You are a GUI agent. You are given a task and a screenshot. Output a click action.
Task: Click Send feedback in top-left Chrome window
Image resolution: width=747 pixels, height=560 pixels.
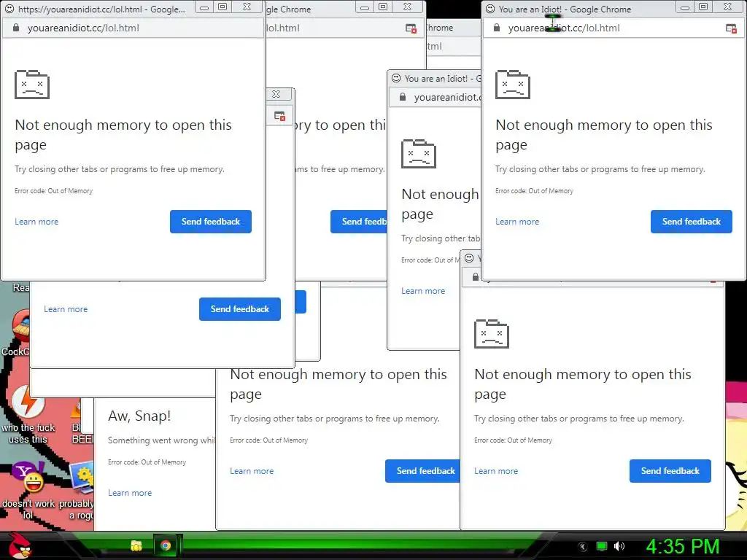click(x=211, y=222)
